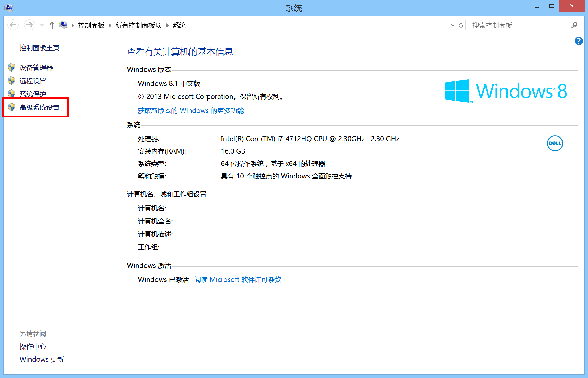Viewport: 588px width, 378px height.
Task: Click the 64 位操作系统 system type value
Action: coord(273,164)
